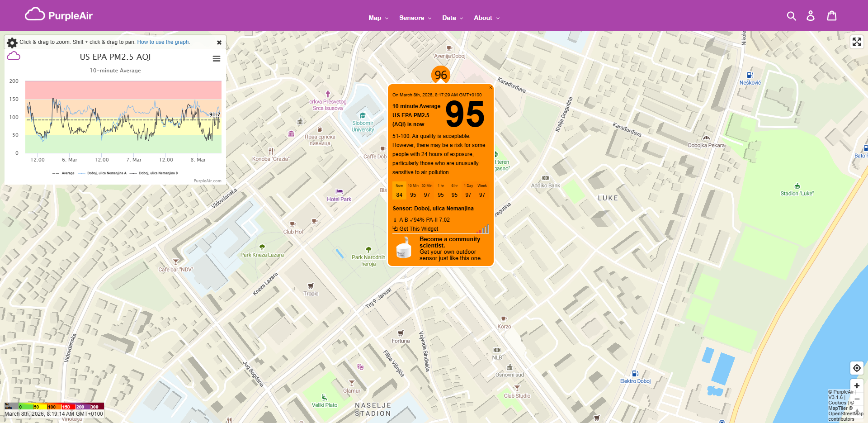This screenshot has width=868, height=423.
Task: Select the Now reading in the popup
Action: [x=400, y=190]
